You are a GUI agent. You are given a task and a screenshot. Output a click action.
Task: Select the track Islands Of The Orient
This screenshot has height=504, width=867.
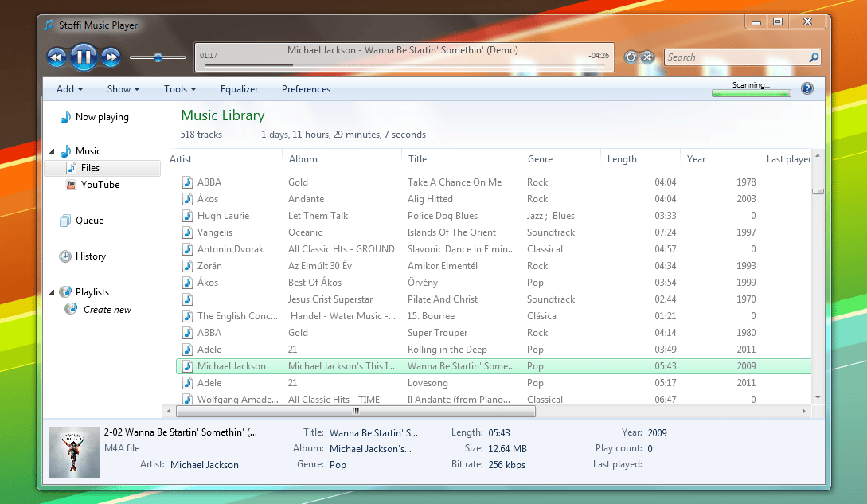pos(451,232)
